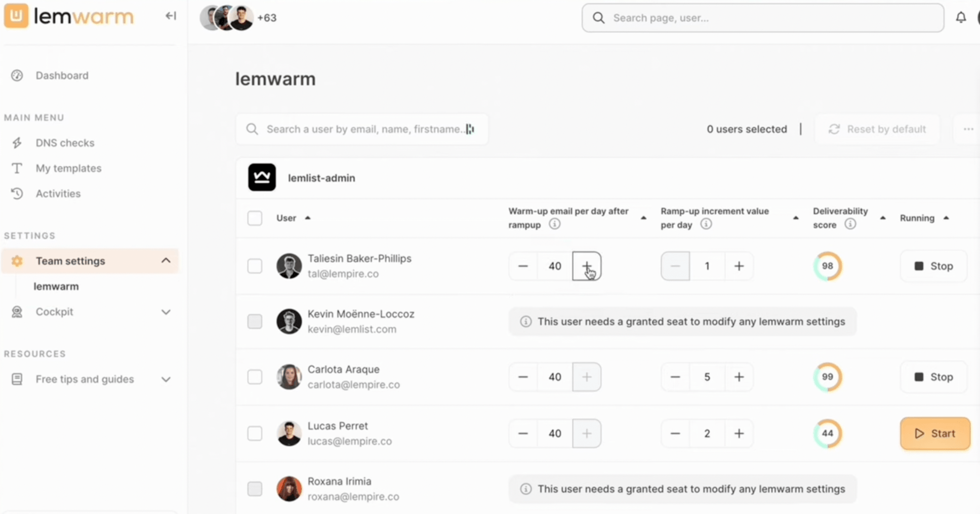Decrease Taliesin's warm-up emails per day
Screen dimensions: 980x514
tap(523, 266)
